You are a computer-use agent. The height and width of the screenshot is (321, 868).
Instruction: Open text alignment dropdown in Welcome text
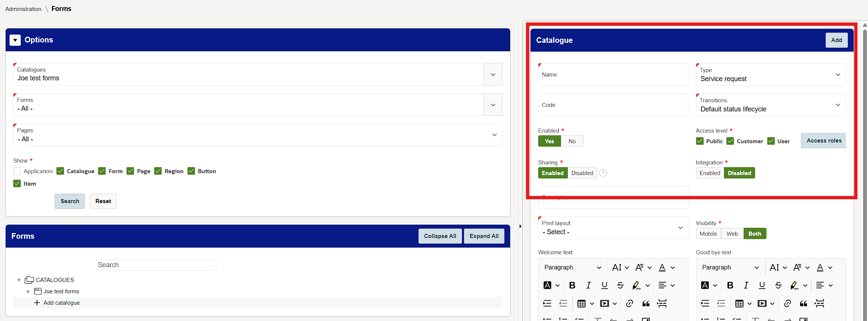667,285
